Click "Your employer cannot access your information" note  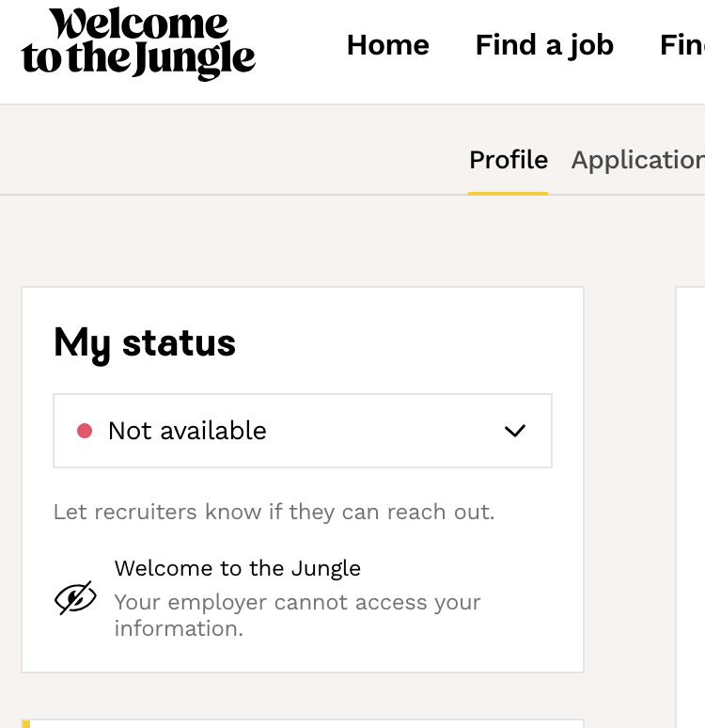[297, 614]
